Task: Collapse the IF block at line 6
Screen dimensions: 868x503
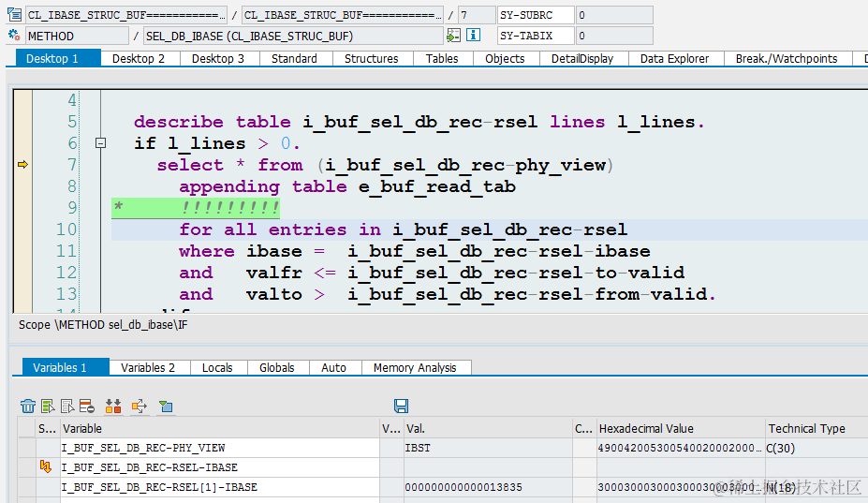Action: point(101,143)
